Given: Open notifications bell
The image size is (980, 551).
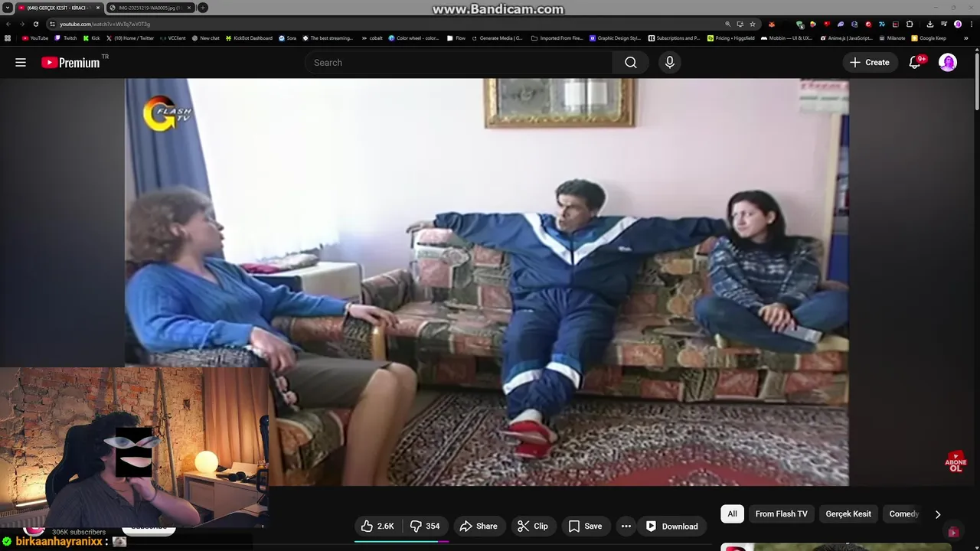Looking at the screenshot, I should tap(915, 63).
